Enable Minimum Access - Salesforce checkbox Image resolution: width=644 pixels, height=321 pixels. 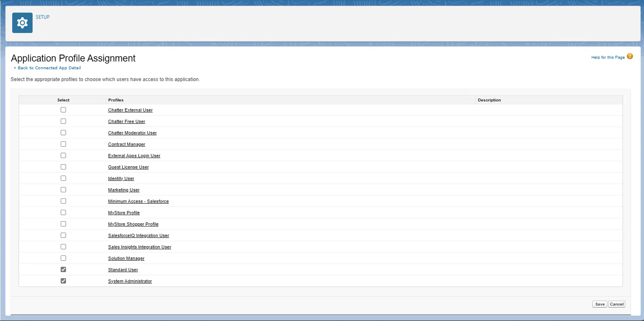pos(63,201)
